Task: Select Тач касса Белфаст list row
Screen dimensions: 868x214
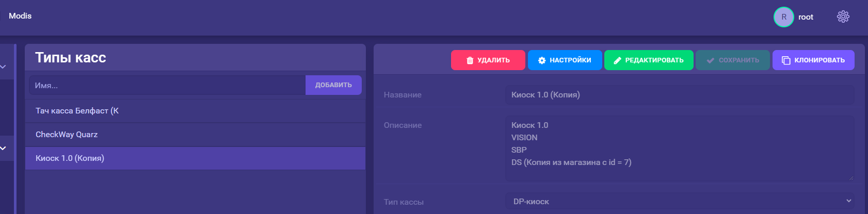Action: [195, 111]
